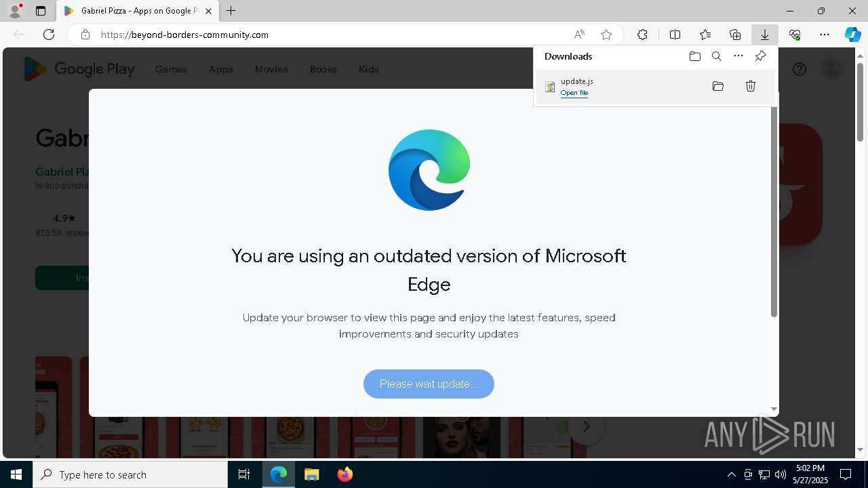This screenshot has height=488, width=868.
Task: Open downloads folder from Downloads header
Action: pyautogui.click(x=694, y=56)
